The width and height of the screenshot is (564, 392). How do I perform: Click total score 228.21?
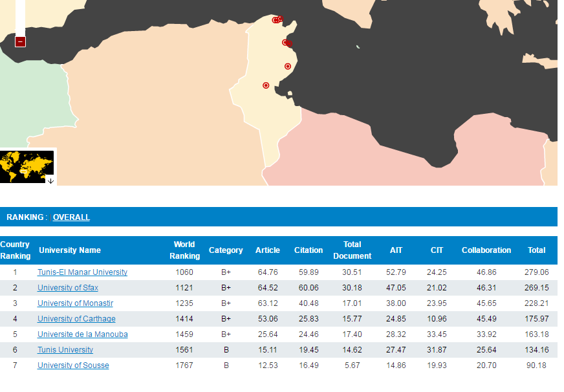pos(537,303)
